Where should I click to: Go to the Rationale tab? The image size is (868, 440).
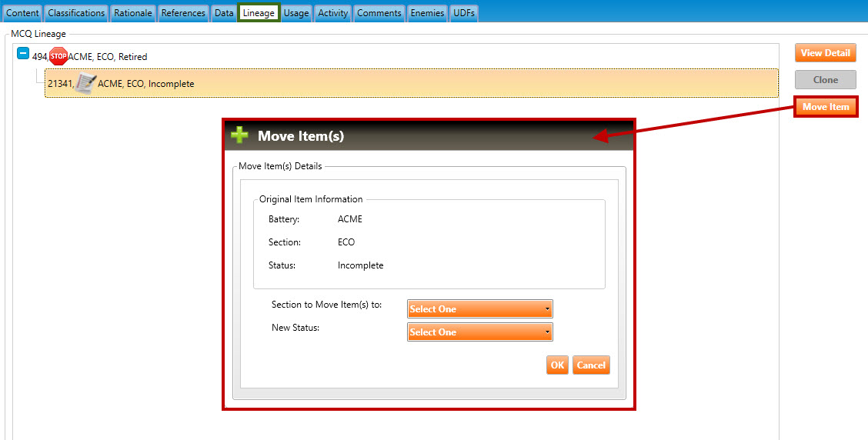134,13
